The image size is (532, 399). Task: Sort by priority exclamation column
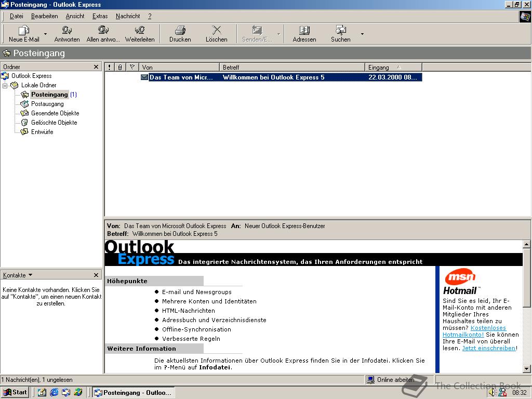click(x=109, y=67)
